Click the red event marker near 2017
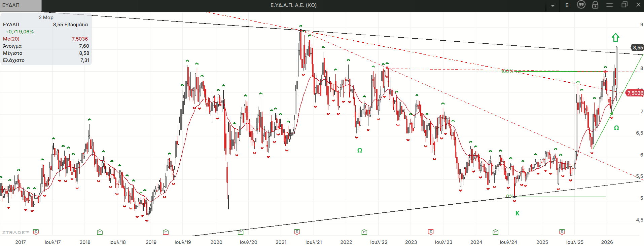This screenshot has height=246, width=644. click(36, 232)
